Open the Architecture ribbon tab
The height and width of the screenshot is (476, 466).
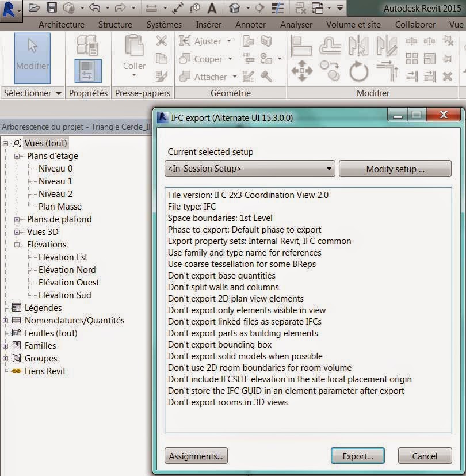62,24
